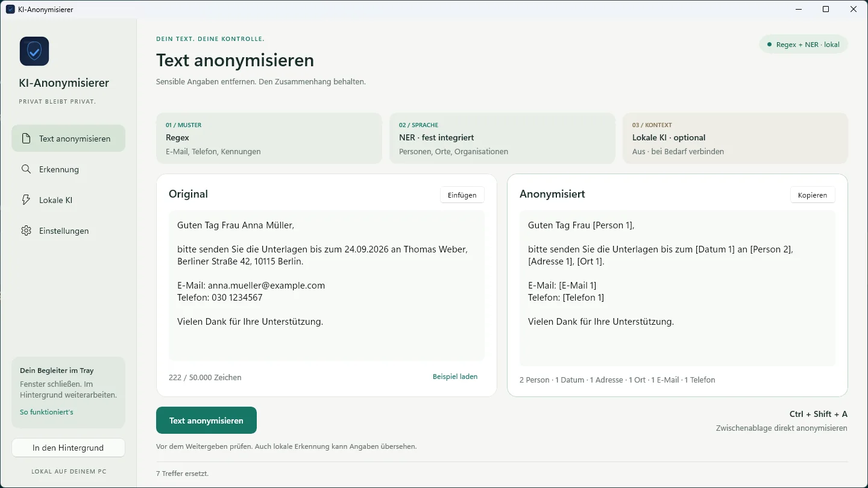Viewport: 868px width, 488px height.
Task: Click the Guten Tag Frau [Person 1] line
Action: [581, 225]
